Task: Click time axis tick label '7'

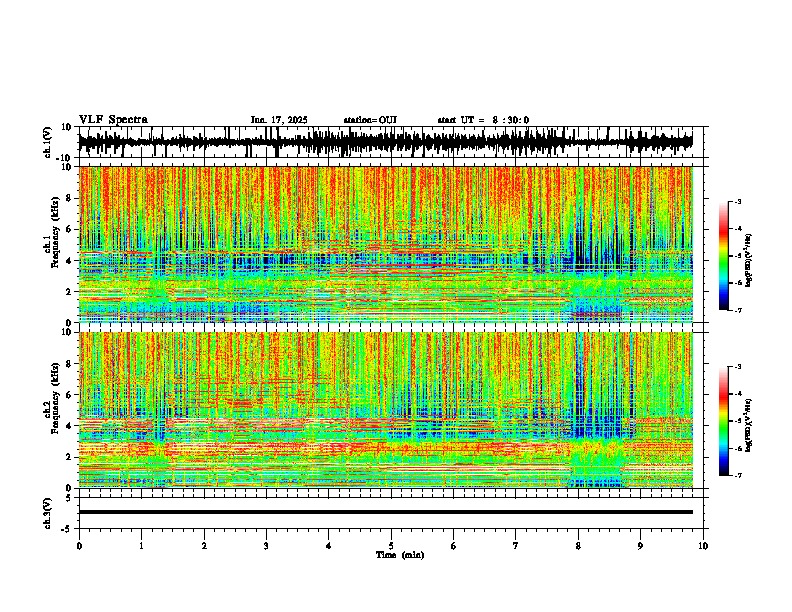Action: [516, 546]
